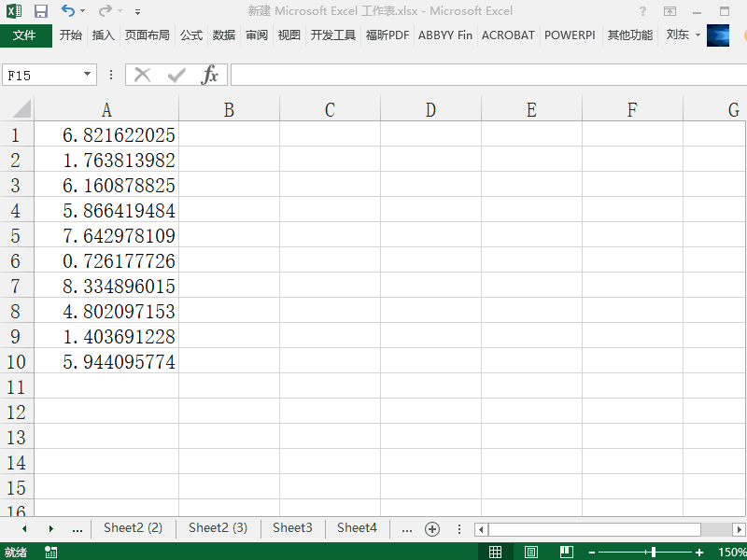Add a new sheet with plus button

coord(432,529)
